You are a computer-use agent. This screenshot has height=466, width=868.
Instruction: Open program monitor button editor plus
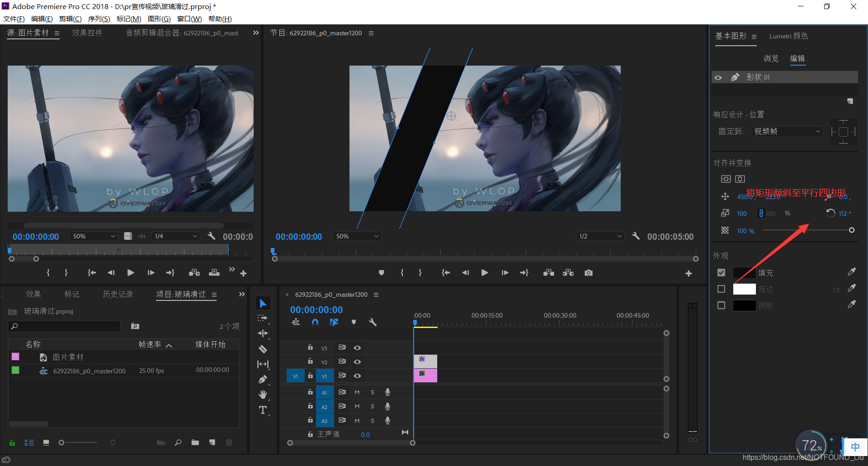pos(689,273)
